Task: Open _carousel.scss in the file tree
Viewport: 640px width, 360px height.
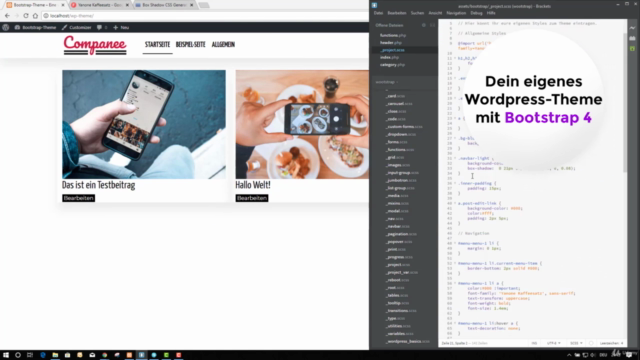Action: click(399, 104)
